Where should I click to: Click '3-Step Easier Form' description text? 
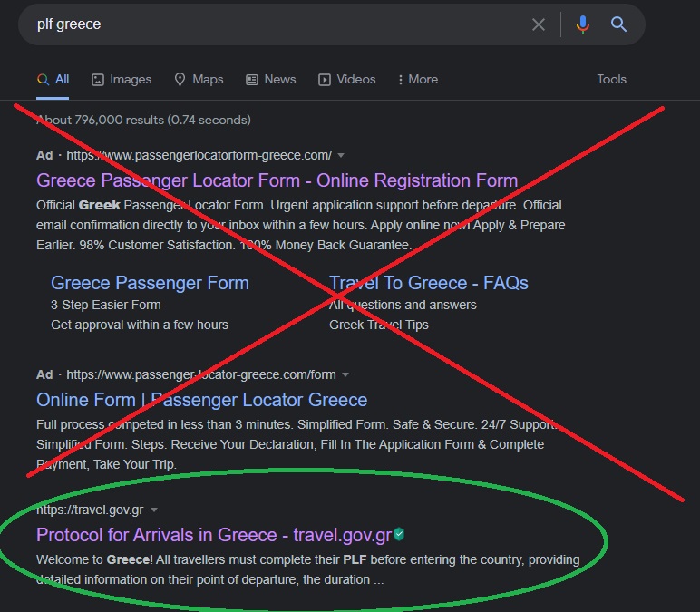(106, 305)
